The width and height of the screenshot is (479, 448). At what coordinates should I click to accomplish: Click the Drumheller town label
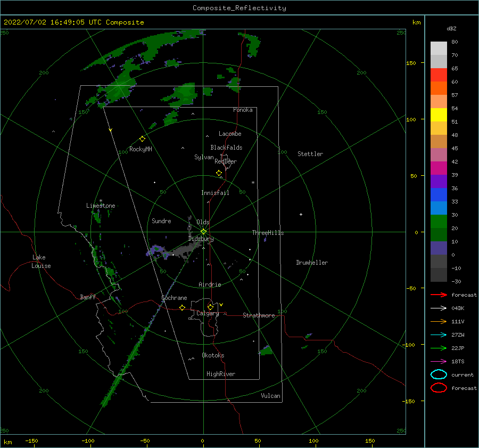312,263
